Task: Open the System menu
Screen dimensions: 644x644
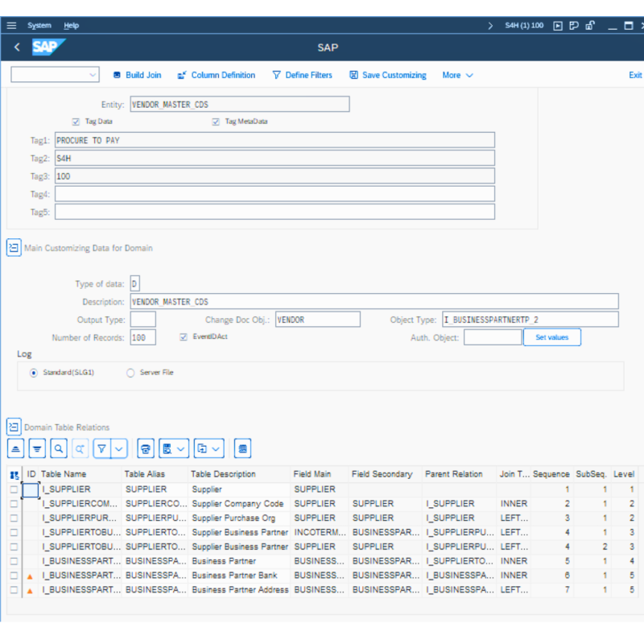Action: tap(39, 25)
